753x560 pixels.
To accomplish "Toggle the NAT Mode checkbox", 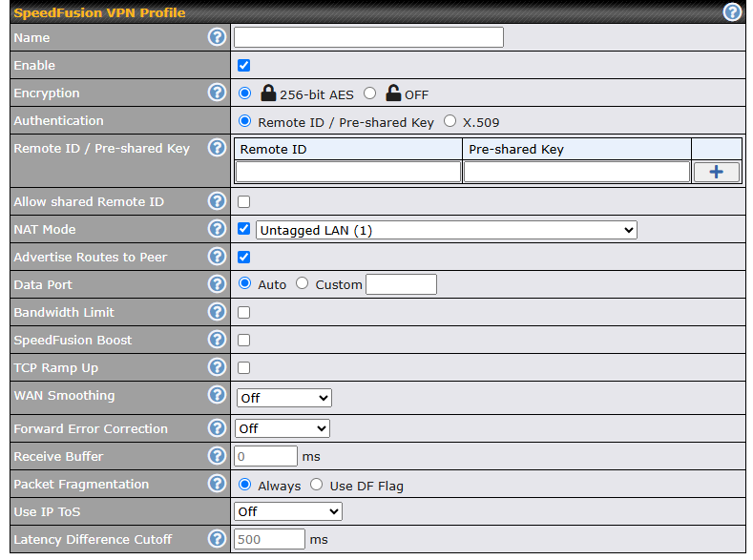I will [x=244, y=229].
